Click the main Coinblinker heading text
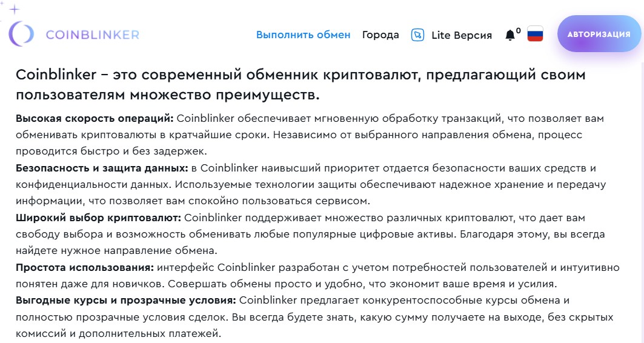Viewport: 644px width, 343px height. [x=300, y=85]
